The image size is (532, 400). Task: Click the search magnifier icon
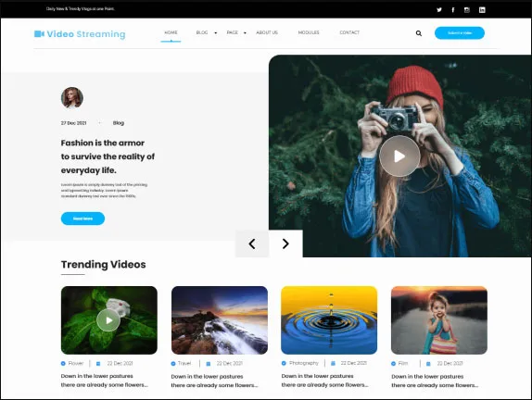point(419,33)
